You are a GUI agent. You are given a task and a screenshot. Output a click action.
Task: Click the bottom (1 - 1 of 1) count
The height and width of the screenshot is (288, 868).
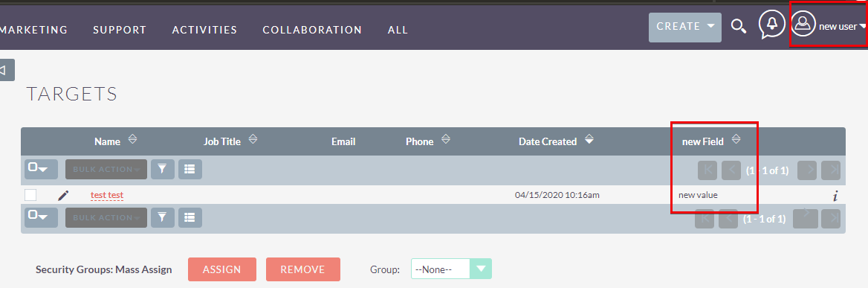tap(764, 219)
